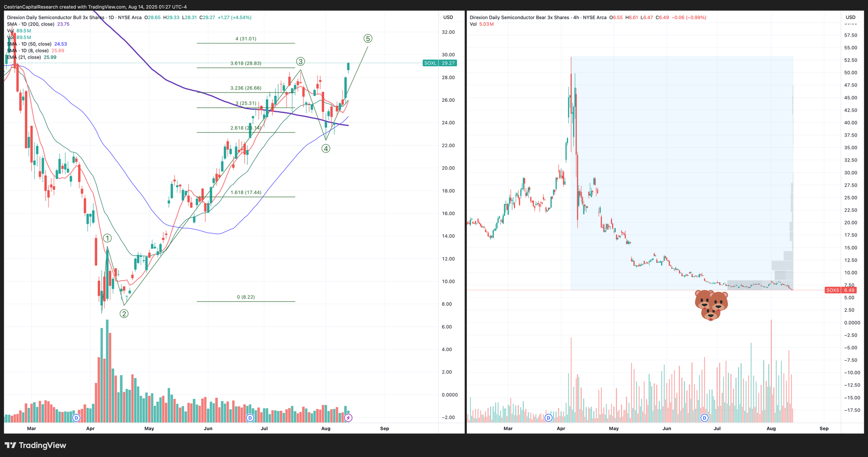Click the 32.00 price axis label

click(448, 32)
